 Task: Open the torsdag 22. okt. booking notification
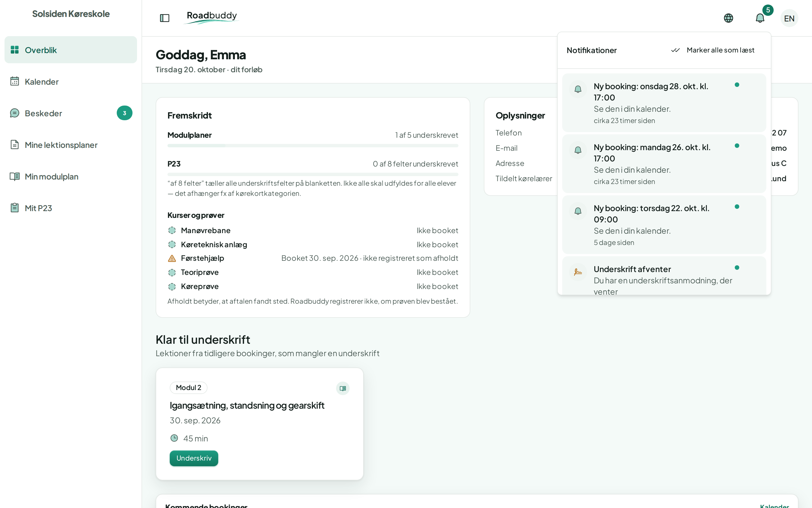[664, 224]
